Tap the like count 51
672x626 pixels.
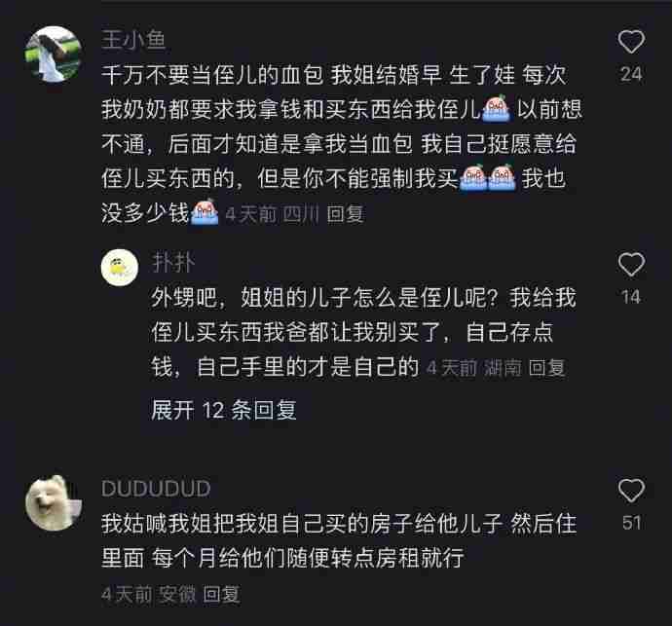pos(631,523)
